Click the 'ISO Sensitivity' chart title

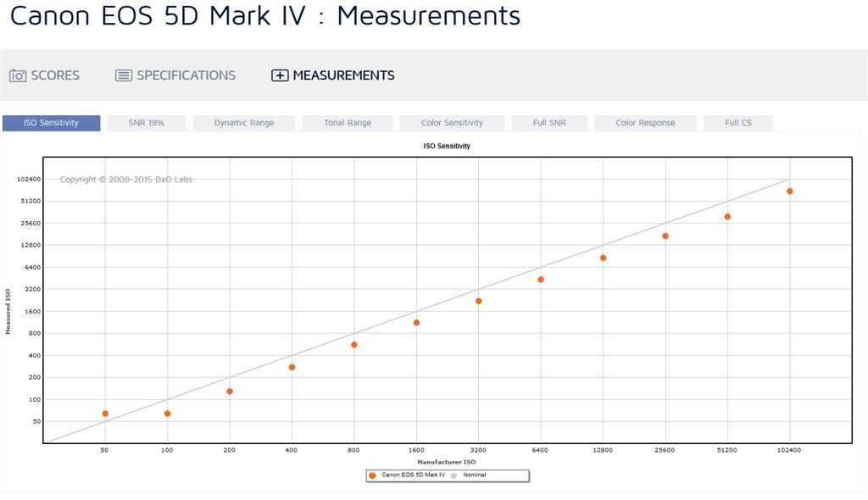[x=447, y=146]
